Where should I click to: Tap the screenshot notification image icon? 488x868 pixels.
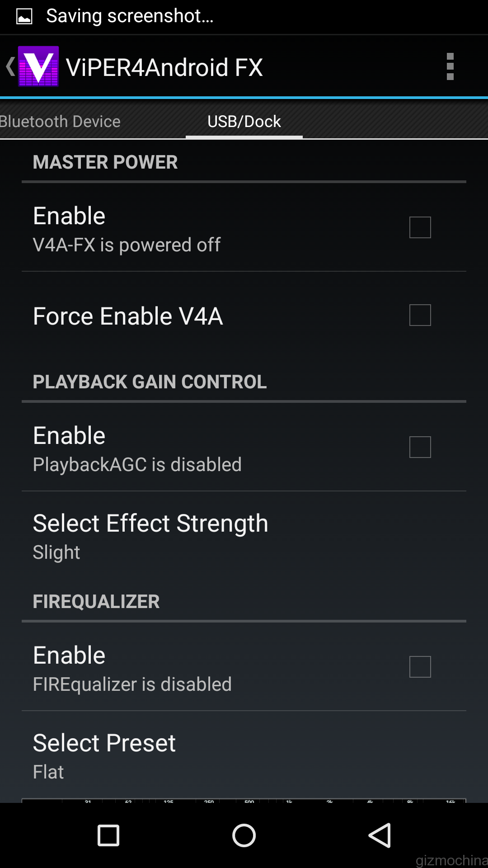[24, 17]
